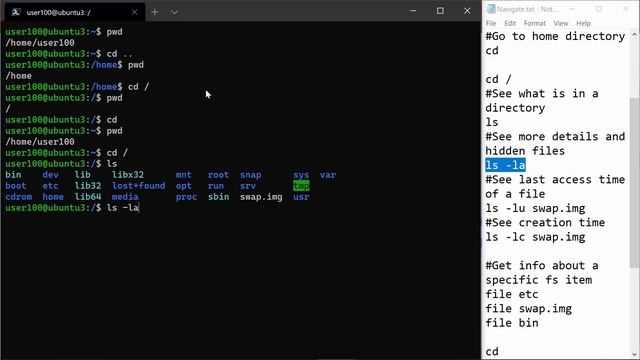640x360 pixels.
Task: Click 'swap.img' in the terminal ls output
Action: coord(261,197)
